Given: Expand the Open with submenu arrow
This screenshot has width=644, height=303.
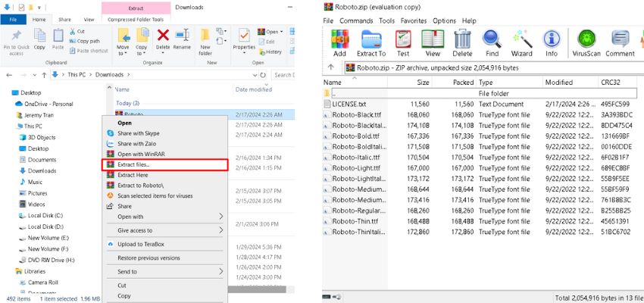Looking at the screenshot, I should (x=220, y=217).
